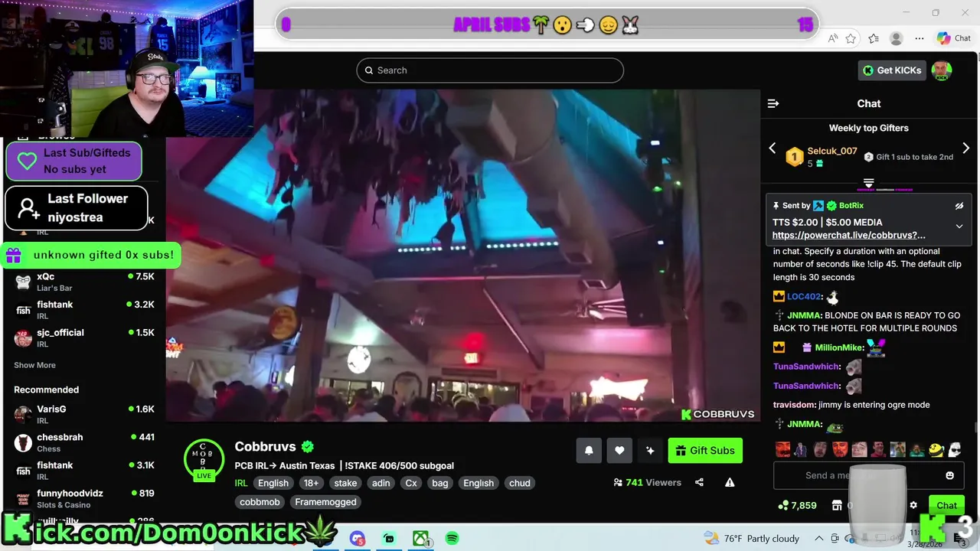Hide the pinned BotRix message
This screenshot has height=551, width=980.
coord(959,206)
